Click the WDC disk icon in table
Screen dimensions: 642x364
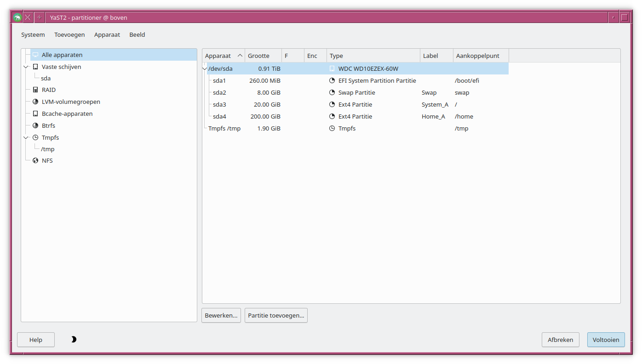[x=332, y=69]
